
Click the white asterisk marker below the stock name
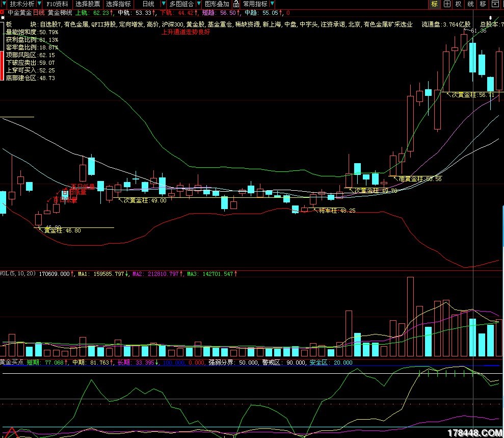[x=3, y=18]
